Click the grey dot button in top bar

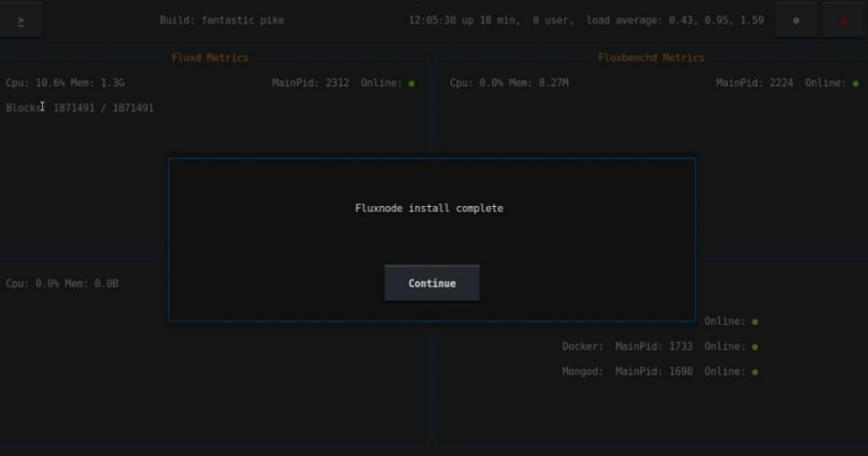pos(795,21)
